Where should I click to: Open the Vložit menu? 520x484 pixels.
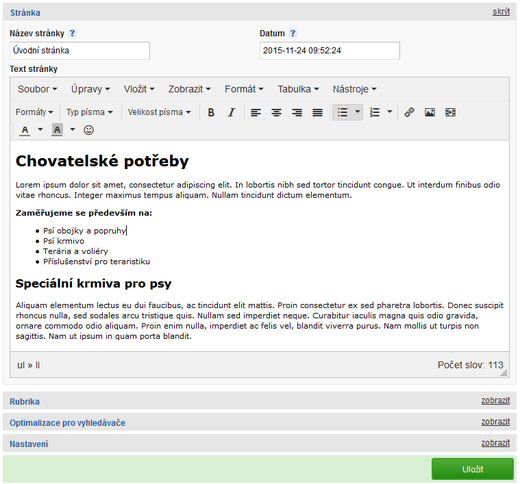(139, 89)
